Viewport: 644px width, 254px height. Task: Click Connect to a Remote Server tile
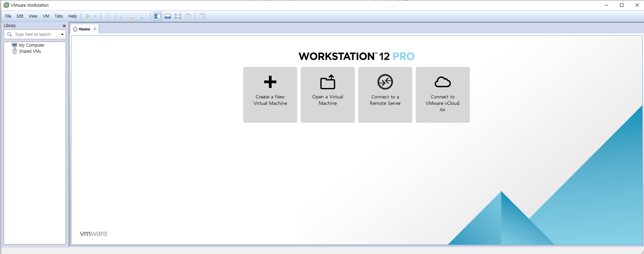tap(385, 95)
